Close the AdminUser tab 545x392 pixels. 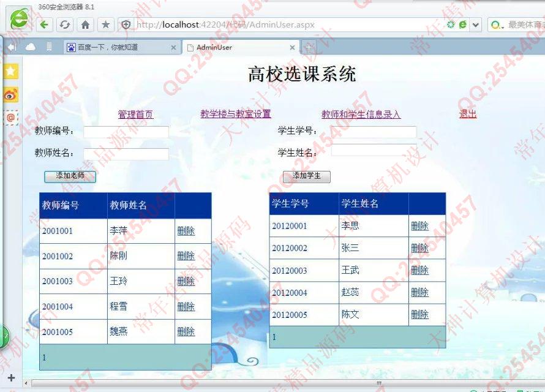[292, 48]
